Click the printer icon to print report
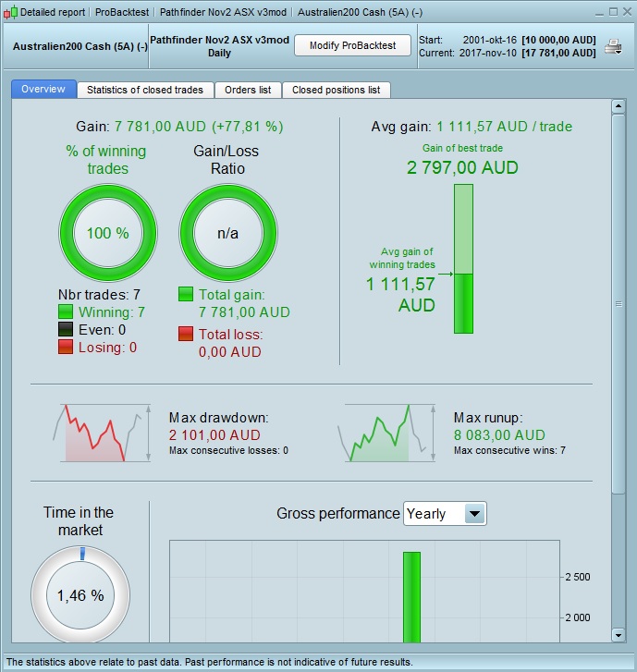The width and height of the screenshot is (637, 672). pyautogui.click(x=613, y=46)
